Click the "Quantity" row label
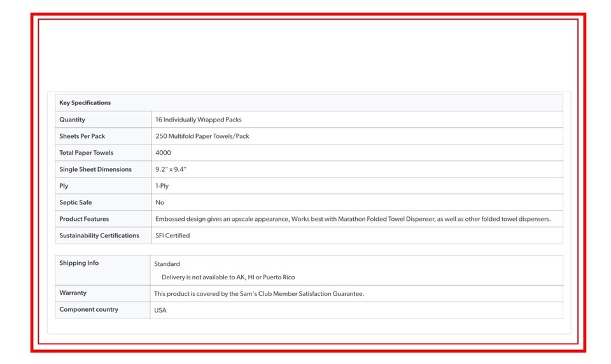This screenshot has width=611, height=364. 72,120
